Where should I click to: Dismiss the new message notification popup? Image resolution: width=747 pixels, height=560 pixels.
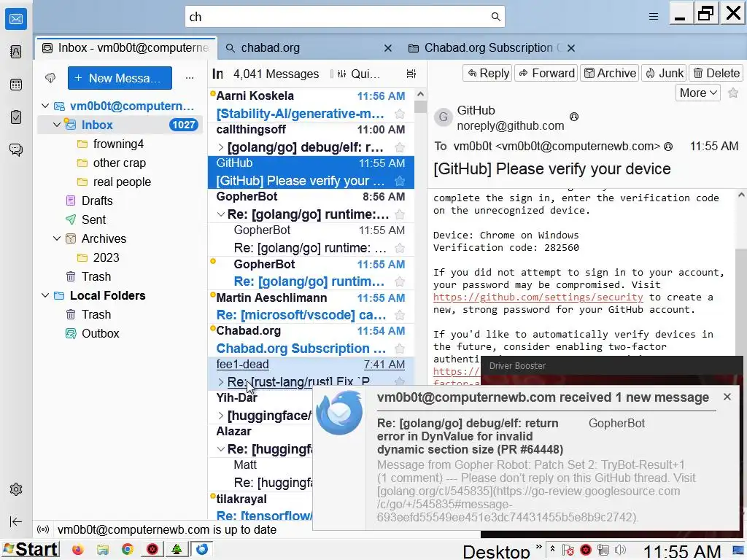727,397
